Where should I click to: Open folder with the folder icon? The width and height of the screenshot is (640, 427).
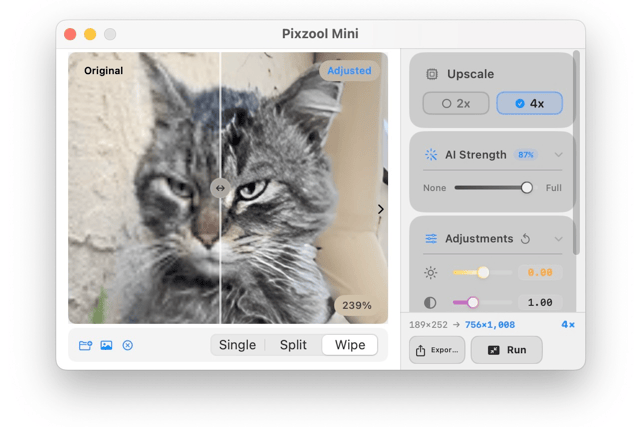[85, 345]
